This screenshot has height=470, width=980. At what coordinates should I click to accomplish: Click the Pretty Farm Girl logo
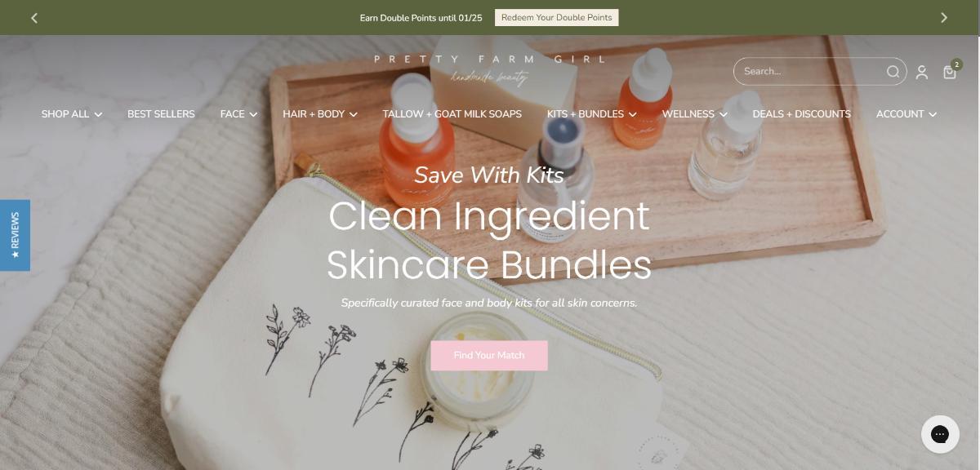point(490,70)
